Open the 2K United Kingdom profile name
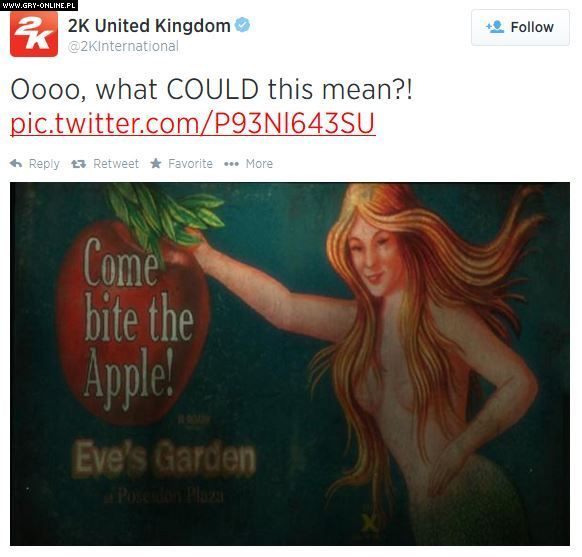Image resolution: width=582 pixels, height=557 pixels. click(x=149, y=26)
